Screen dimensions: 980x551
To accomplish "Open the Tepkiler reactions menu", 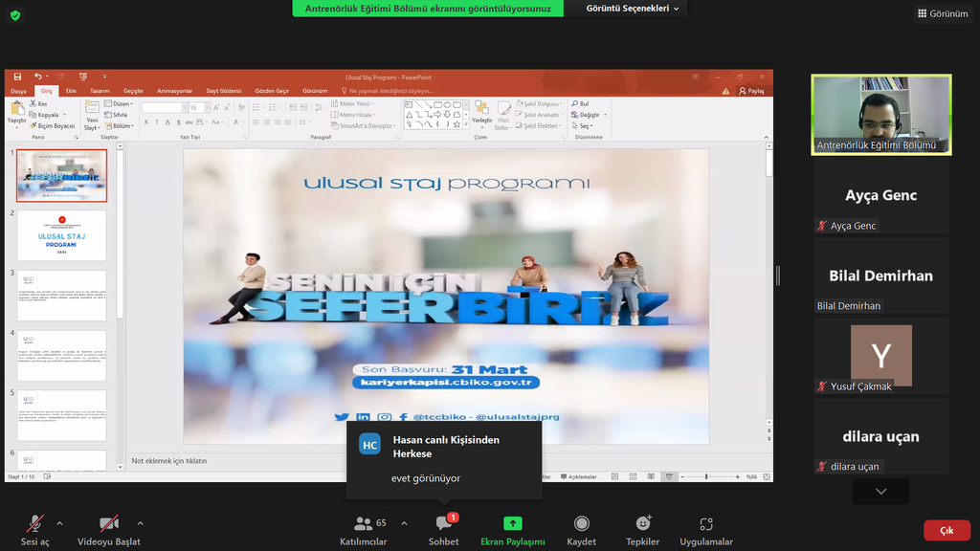I will (x=643, y=529).
